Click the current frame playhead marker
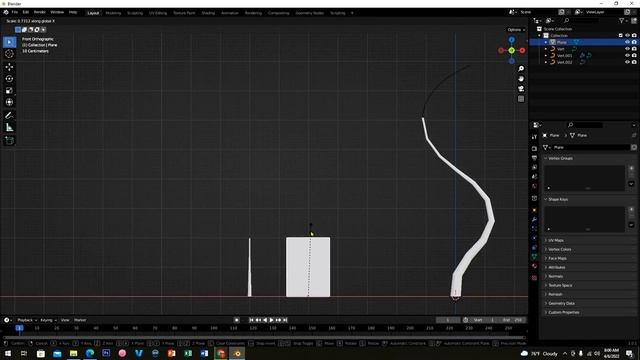The image size is (640, 360). 19,328
